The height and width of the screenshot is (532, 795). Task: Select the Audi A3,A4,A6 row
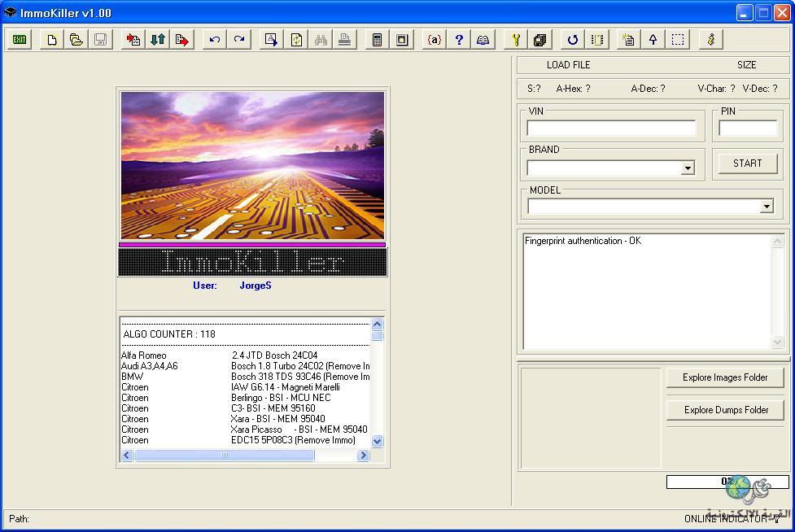[246, 366]
